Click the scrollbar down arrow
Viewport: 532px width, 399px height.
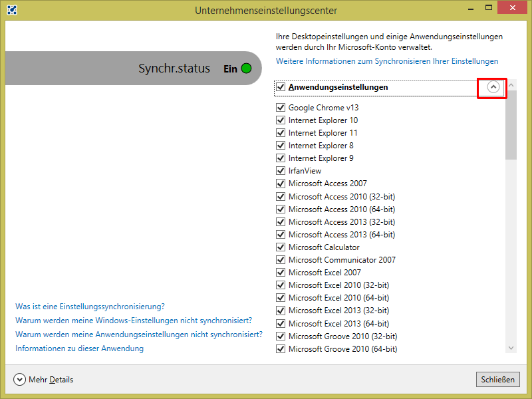pyautogui.click(x=511, y=348)
